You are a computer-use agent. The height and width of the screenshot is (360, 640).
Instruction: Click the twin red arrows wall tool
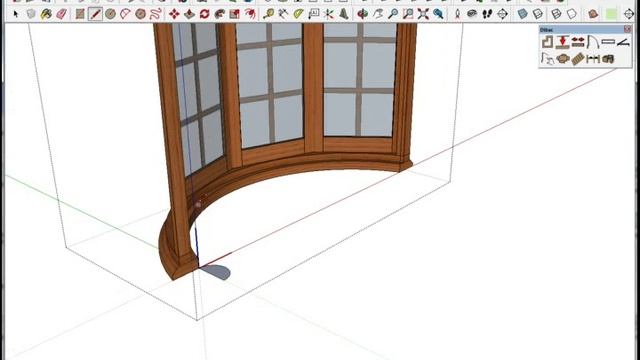pos(578,42)
